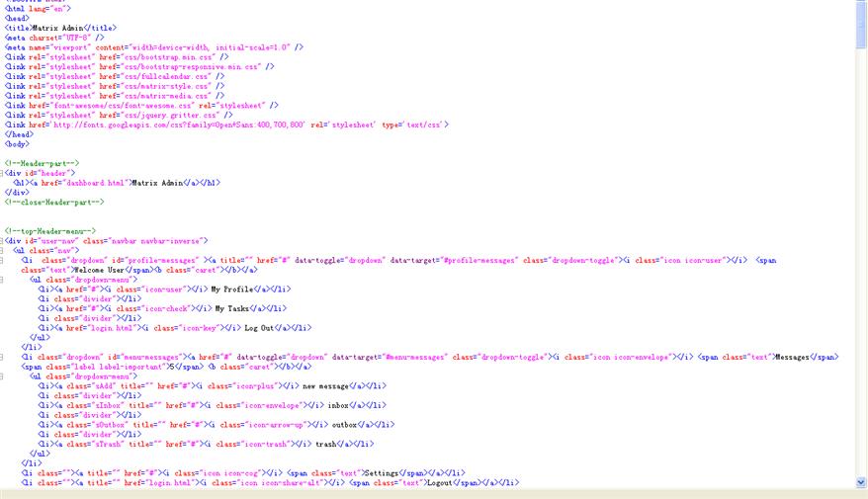Image resolution: width=868 pixels, height=499 pixels.
Task: Fold the profile-messages dropdown li block
Action: tap(3, 260)
